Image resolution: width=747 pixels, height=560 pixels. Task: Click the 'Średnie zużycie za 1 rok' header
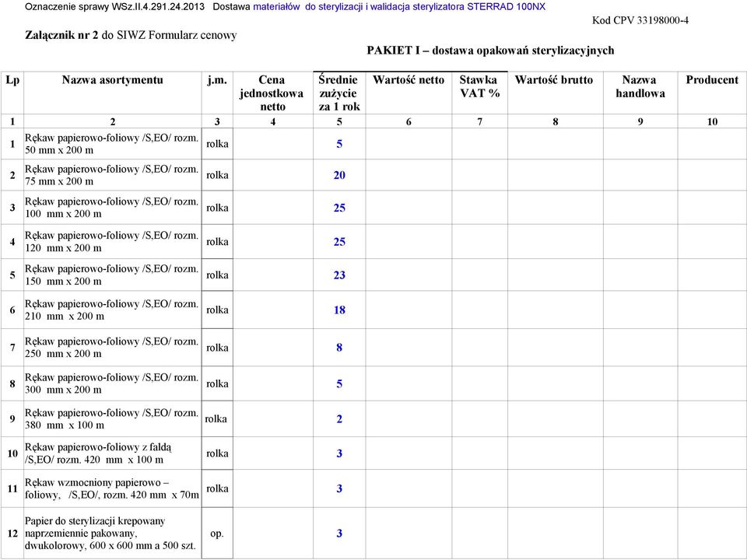pyautogui.click(x=338, y=93)
